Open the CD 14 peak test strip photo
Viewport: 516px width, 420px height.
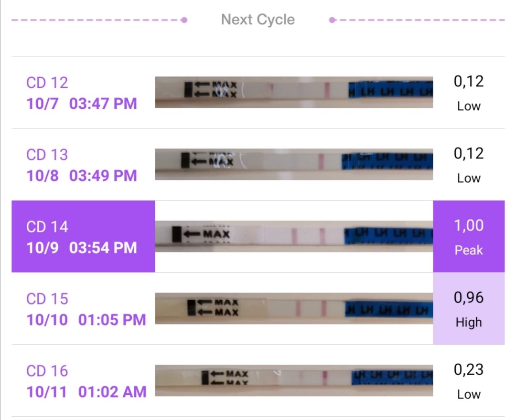pos(294,236)
